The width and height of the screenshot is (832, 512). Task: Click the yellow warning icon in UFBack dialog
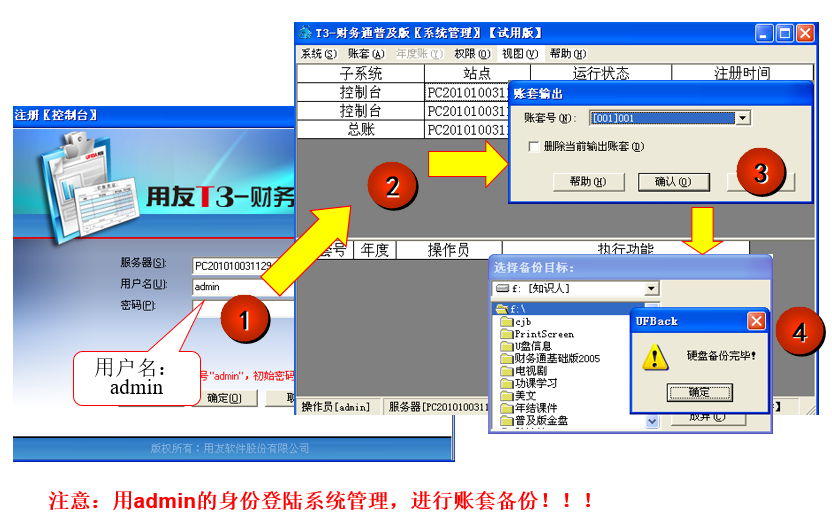[655, 355]
